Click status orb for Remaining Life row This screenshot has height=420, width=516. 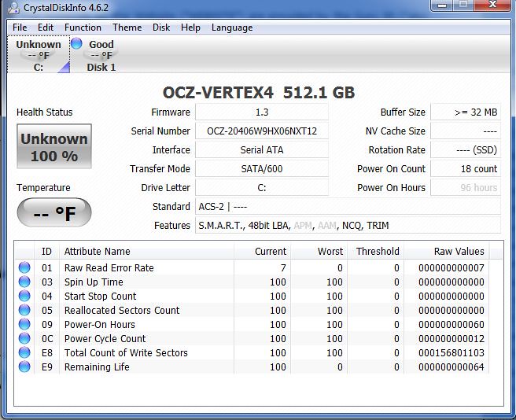point(24,367)
